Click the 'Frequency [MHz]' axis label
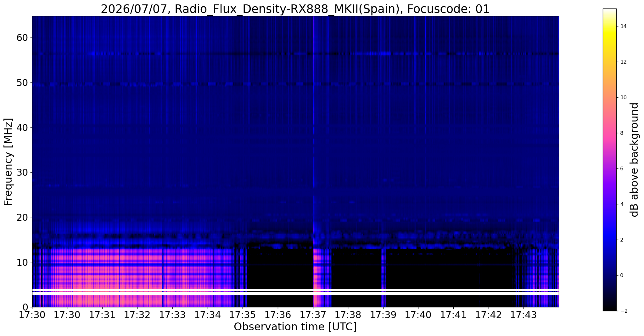644x336 pixels. pos(8,162)
